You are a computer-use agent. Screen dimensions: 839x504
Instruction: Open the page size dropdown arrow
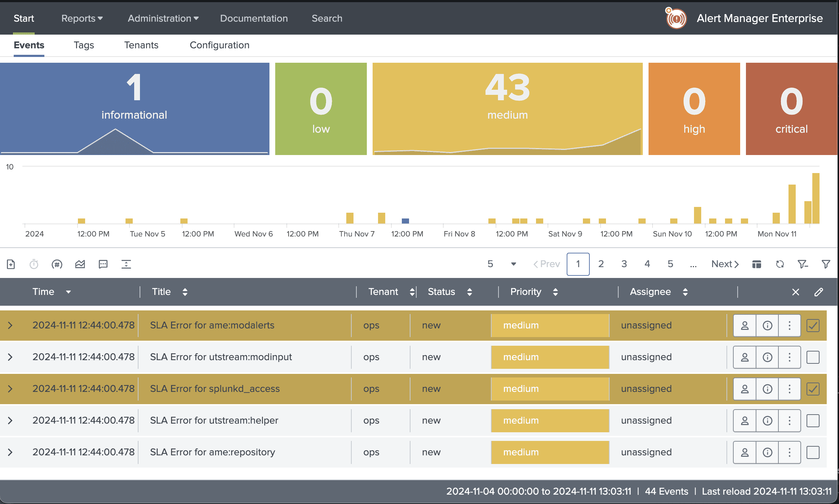coord(514,264)
